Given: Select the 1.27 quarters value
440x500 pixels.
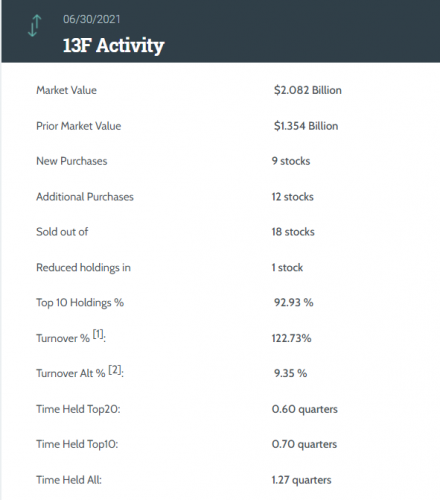Looking at the screenshot, I should point(301,480).
